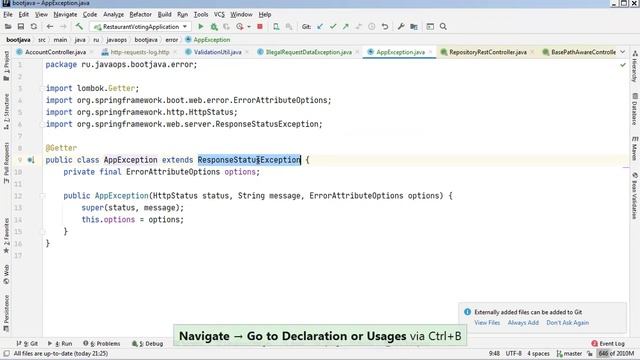
Task: Stop the running process red square
Action: point(260,27)
